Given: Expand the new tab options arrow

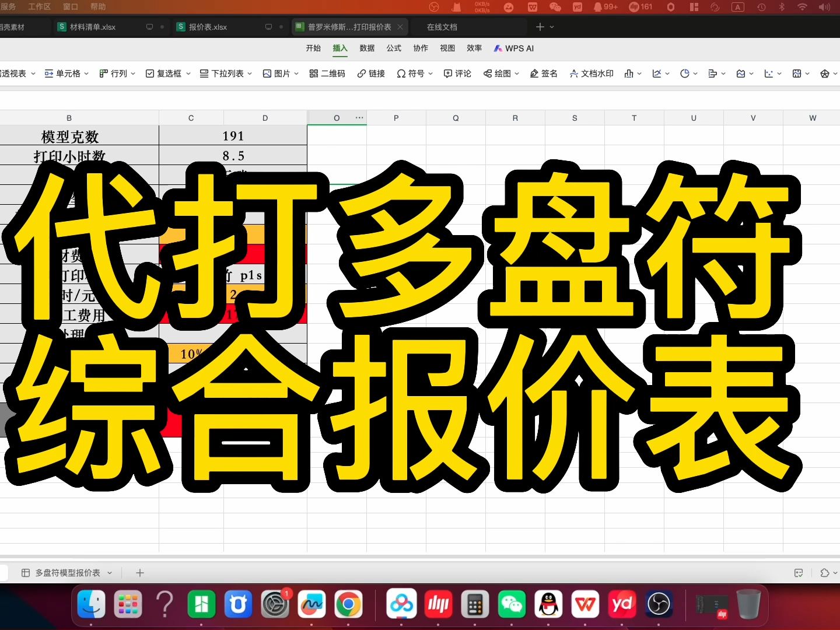Looking at the screenshot, I should tap(552, 27).
